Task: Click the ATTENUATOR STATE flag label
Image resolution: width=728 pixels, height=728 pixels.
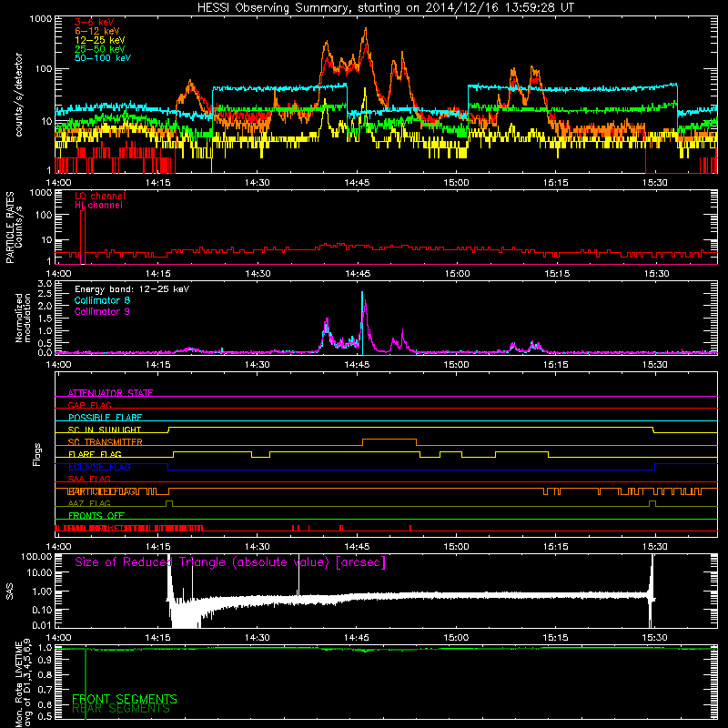Action: click(110, 393)
